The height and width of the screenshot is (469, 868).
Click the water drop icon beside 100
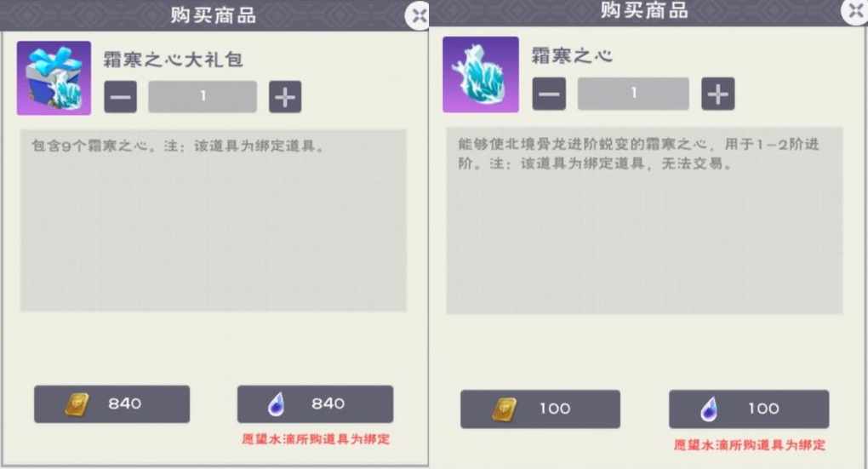[x=709, y=409]
